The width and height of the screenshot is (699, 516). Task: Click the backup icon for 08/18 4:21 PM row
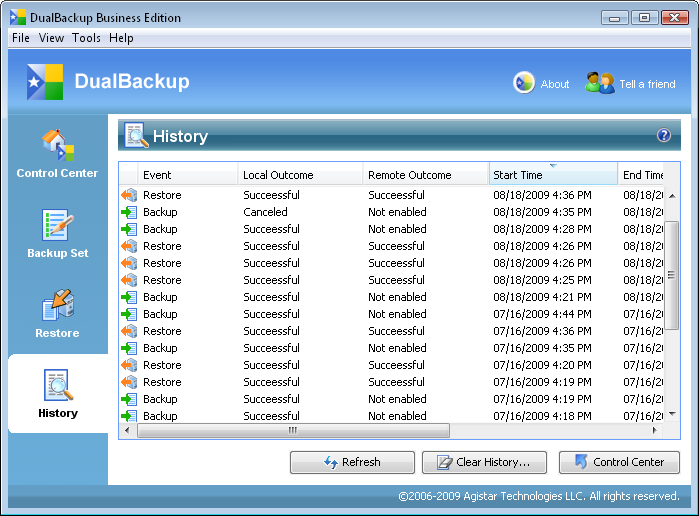coord(129,297)
